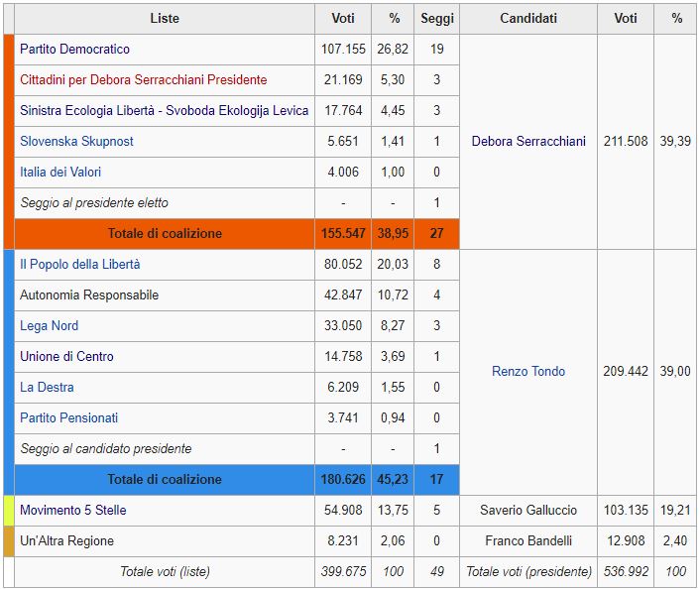Select the Lega Nord percentage 8,27
The height and width of the screenshot is (589, 700).
[x=393, y=325]
